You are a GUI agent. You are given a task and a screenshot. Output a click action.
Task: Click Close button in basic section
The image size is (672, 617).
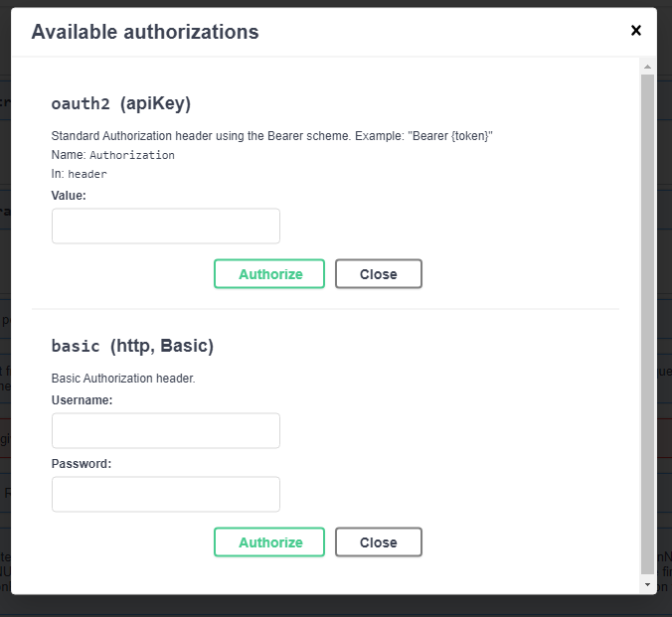tap(378, 542)
